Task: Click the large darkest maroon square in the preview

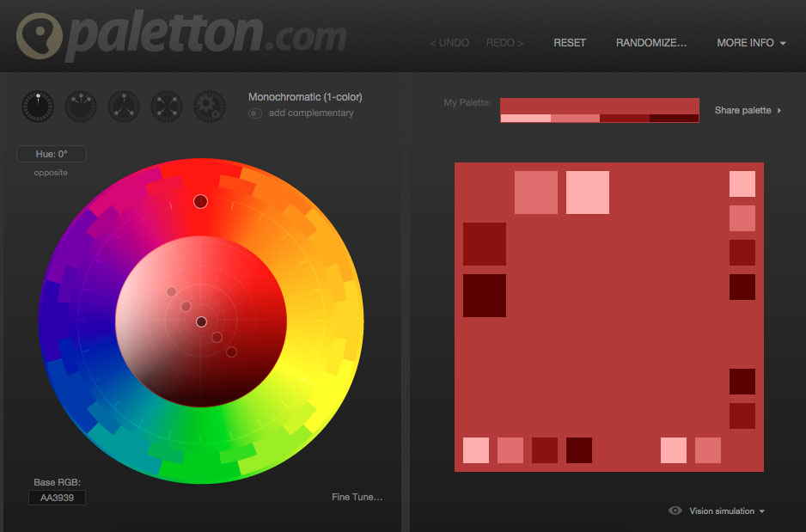Action: 485,296
